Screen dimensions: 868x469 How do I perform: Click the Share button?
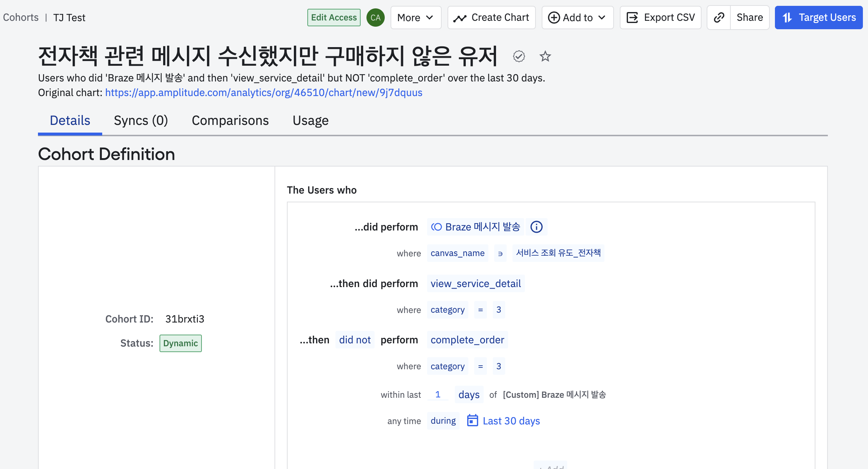pyautogui.click(x=750, y=18)
